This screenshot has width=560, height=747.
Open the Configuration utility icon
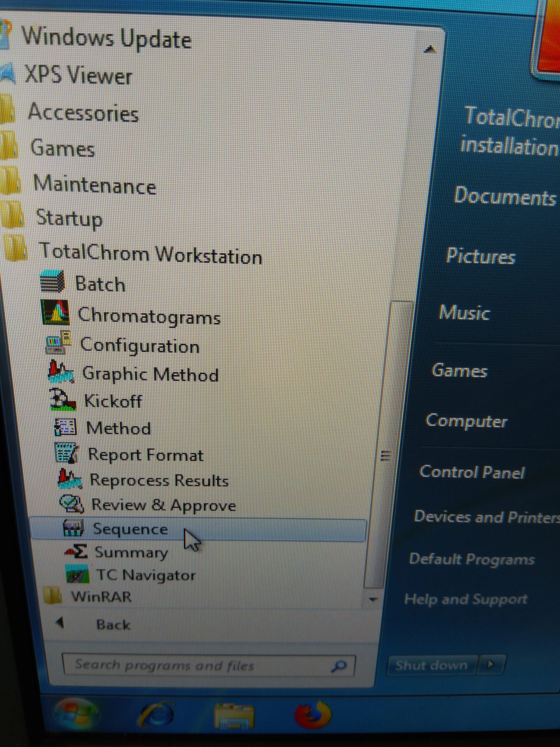pos(139,346)
